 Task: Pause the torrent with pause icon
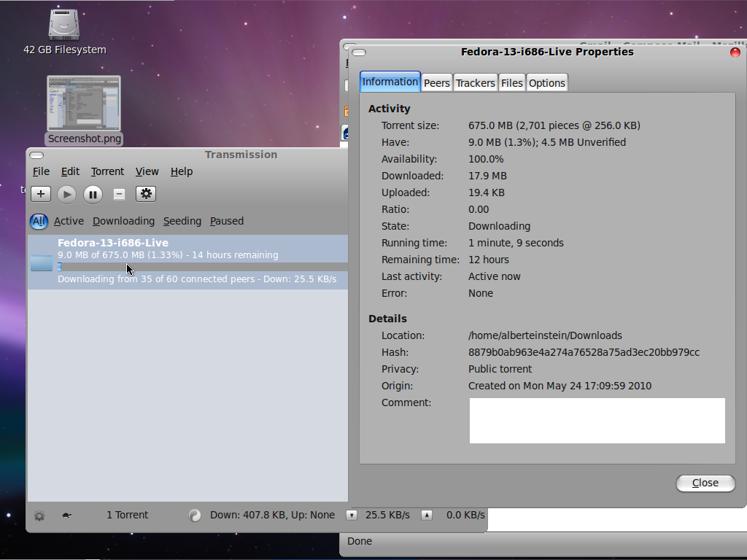click(93, 194)
